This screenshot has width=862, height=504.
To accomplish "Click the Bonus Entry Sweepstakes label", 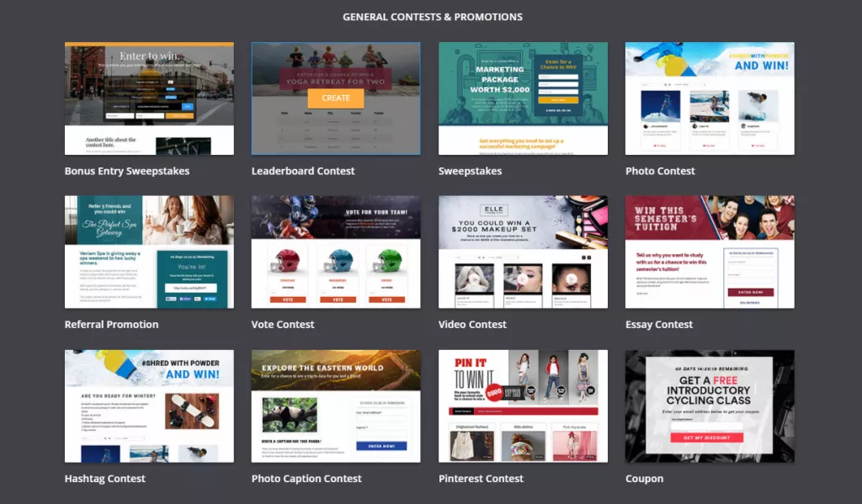I will pos(127,171).
